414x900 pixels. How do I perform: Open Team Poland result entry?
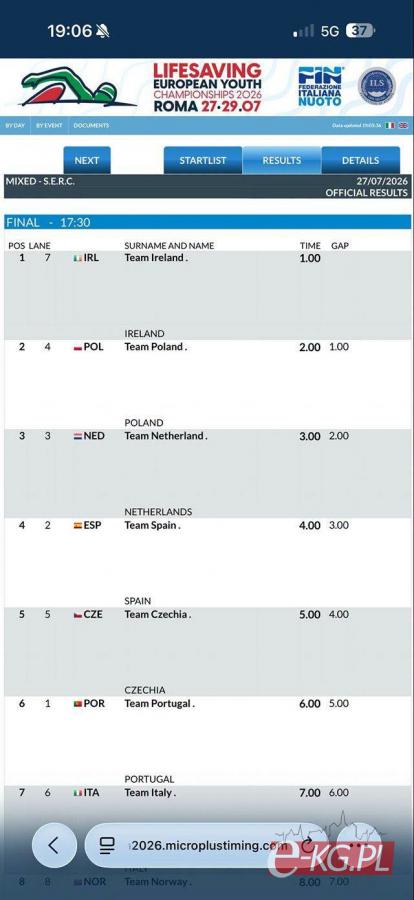pos(207,385)
